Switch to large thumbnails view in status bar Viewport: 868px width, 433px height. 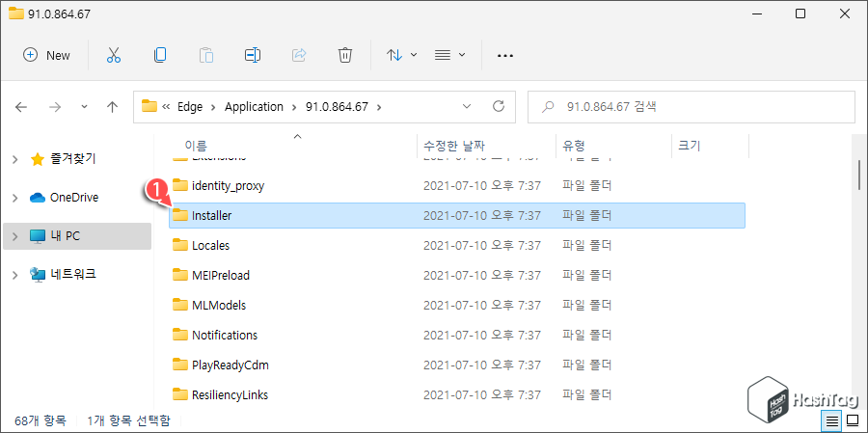(852, 420)
